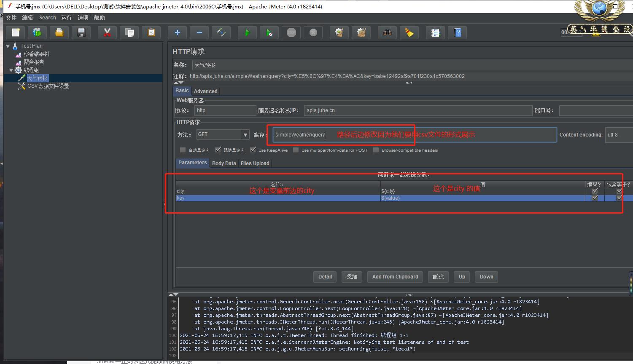
Task: Clear all results with double broom icon
Action: [361, 32]
